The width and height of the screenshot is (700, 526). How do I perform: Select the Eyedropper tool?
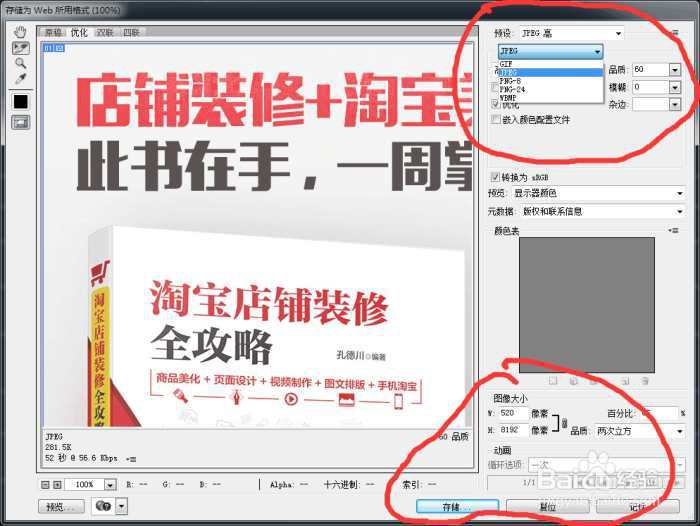(20, 79)
